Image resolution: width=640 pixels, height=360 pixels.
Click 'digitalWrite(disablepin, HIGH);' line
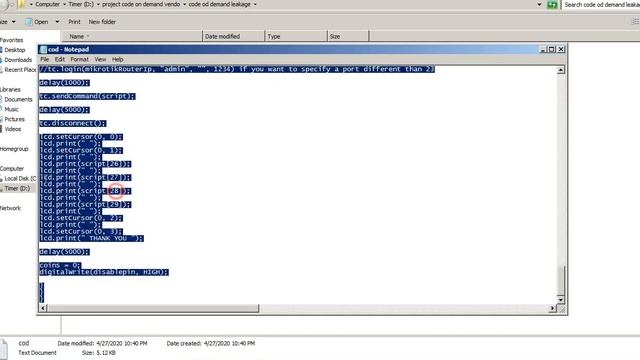pos(104,272)
